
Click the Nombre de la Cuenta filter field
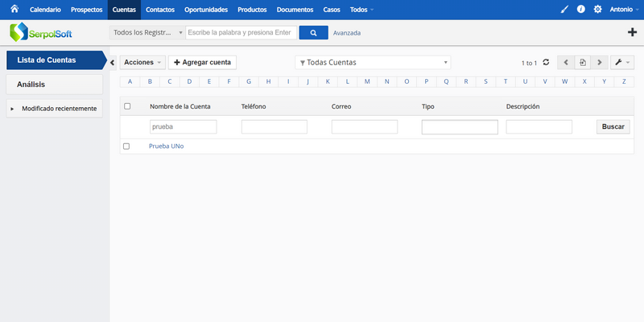184,127
